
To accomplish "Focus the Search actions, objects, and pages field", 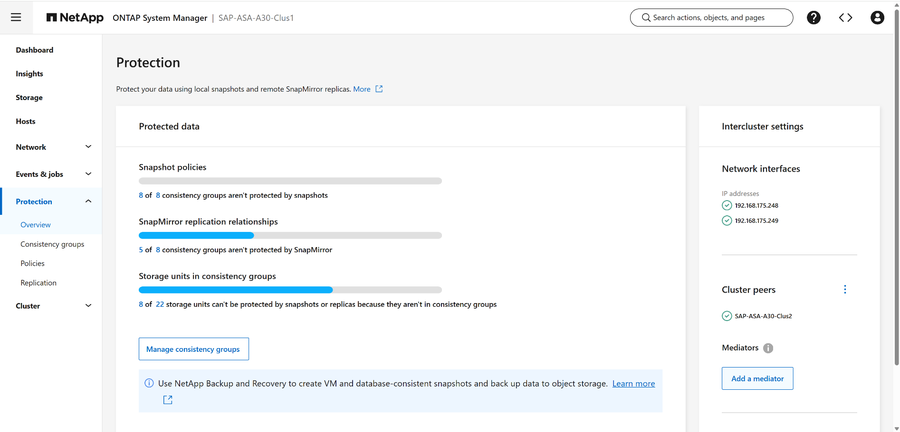I will [x=711, y=18].
